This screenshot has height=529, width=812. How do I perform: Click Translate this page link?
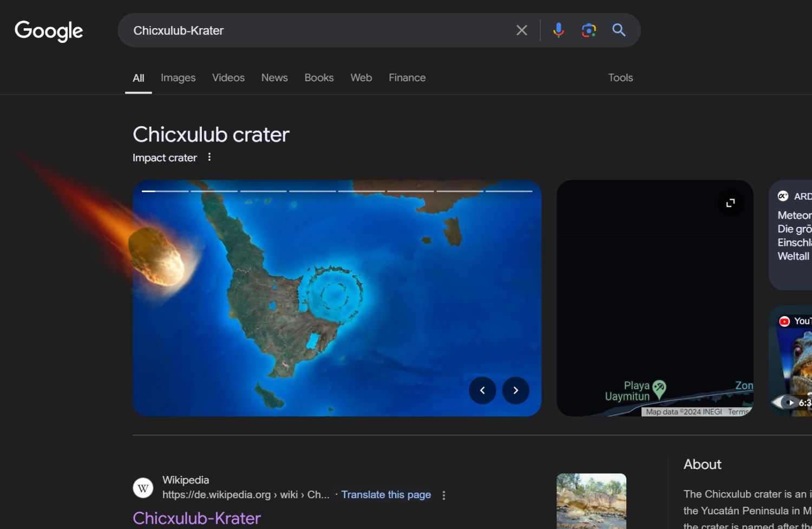pyautogui.click(x=386, y=495)
